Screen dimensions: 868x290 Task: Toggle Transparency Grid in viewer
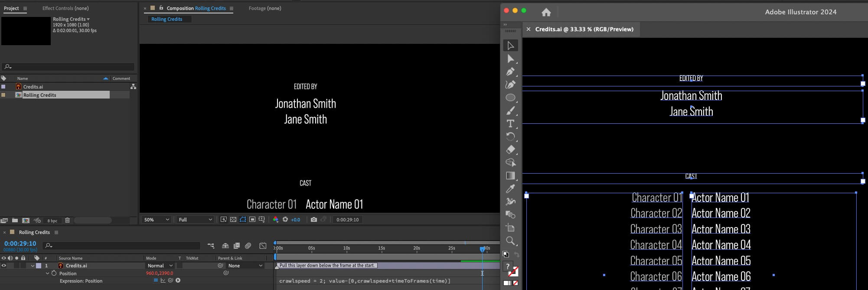click(x=233, y=220)
